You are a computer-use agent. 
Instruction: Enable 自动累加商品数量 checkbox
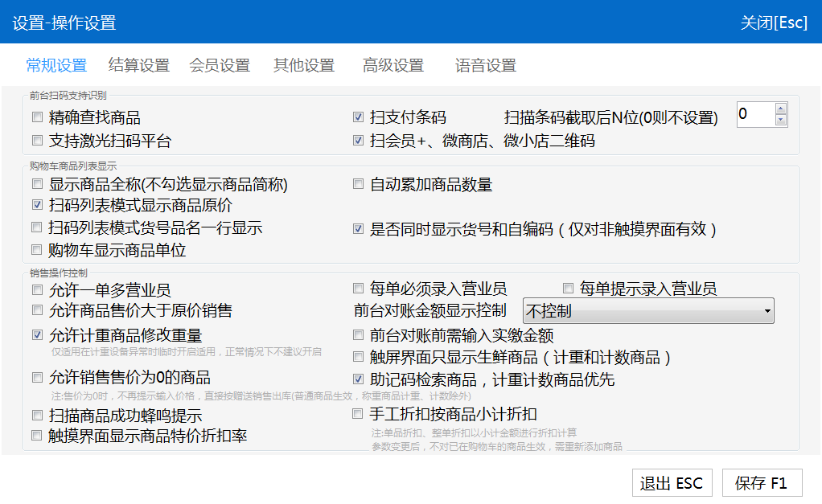tap(359, 184)
